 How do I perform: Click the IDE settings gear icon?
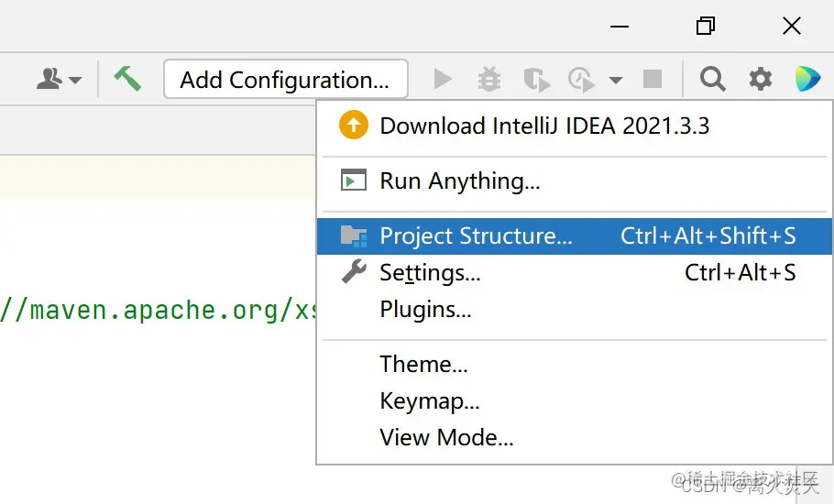[761, 79]
